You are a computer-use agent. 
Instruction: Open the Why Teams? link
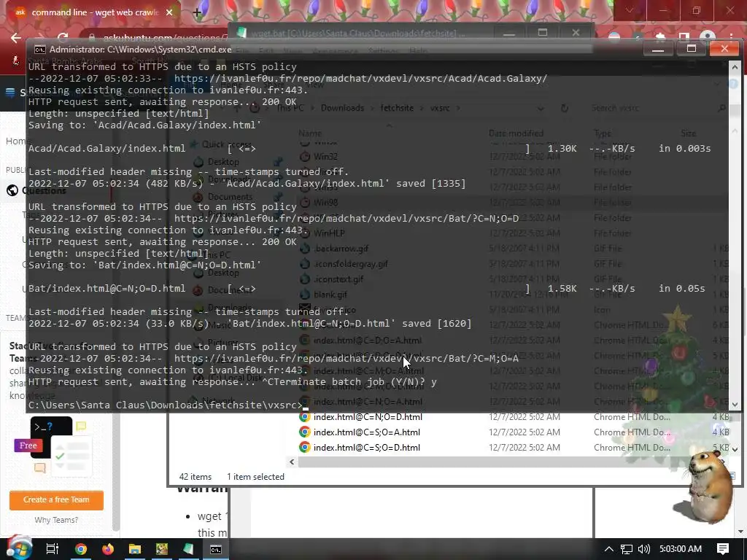(56, 520)
